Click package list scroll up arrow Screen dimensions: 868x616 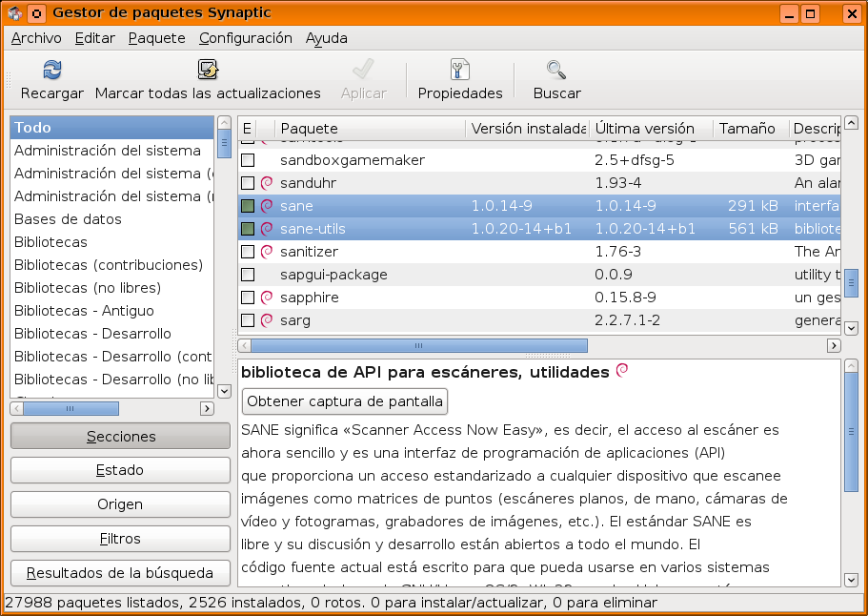tap(852, 122)
